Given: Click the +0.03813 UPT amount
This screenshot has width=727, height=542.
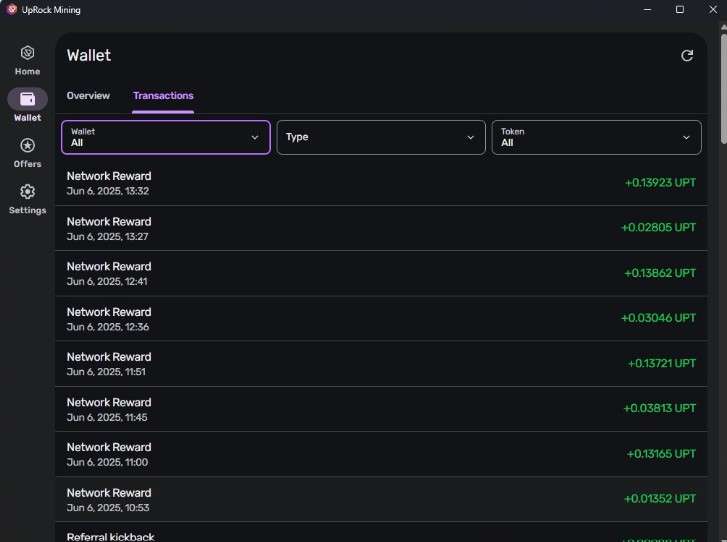Looking at the screenshot, I should (659, 408).
